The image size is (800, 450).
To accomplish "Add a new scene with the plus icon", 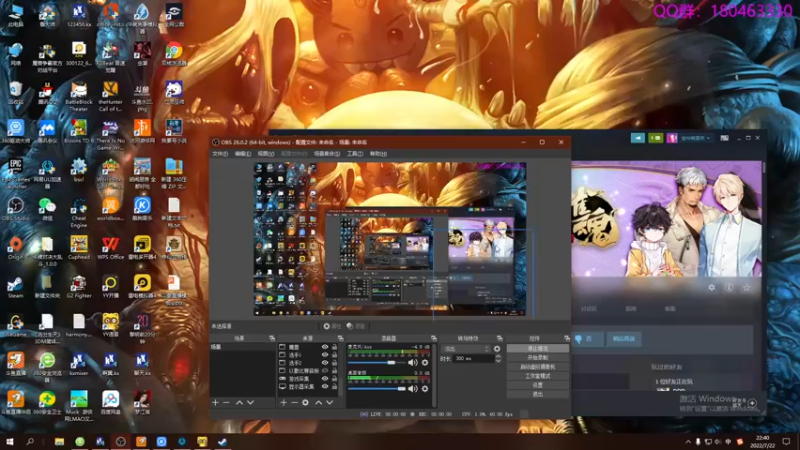I will (215, 403).
